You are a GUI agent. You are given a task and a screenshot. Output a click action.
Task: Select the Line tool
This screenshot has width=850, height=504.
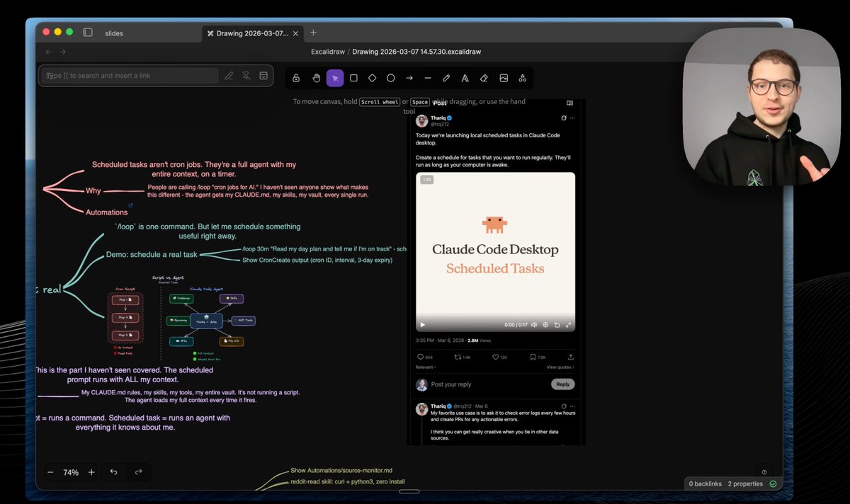coord(428,78)
